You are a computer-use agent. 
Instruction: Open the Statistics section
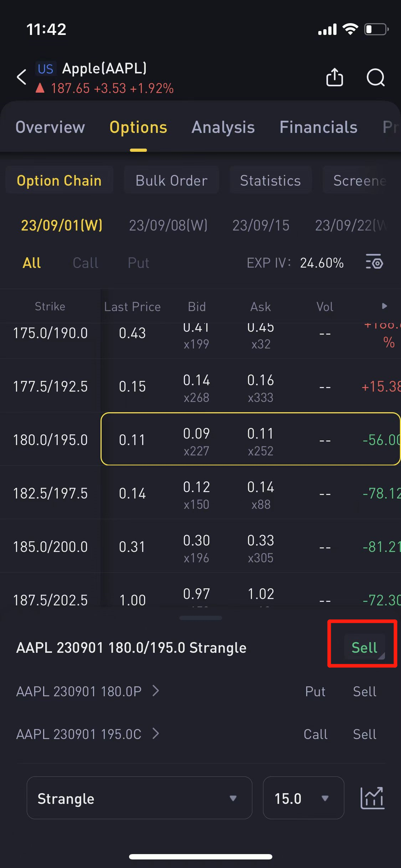(270, 180)
